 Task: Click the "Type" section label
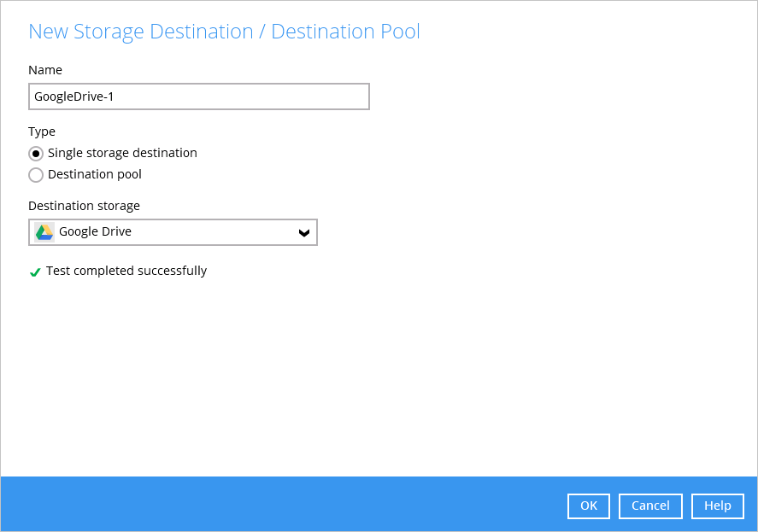tap(42, 132)
